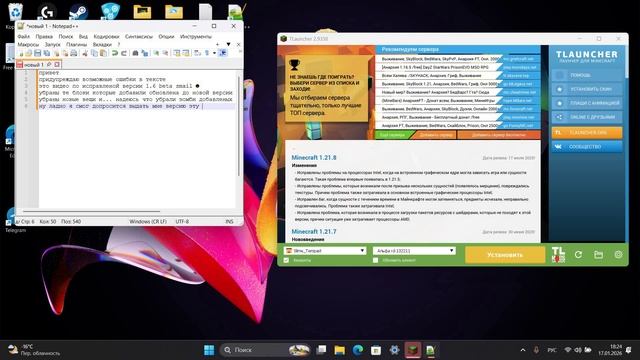Create a new document in Notepad++ toolbar

20,53
